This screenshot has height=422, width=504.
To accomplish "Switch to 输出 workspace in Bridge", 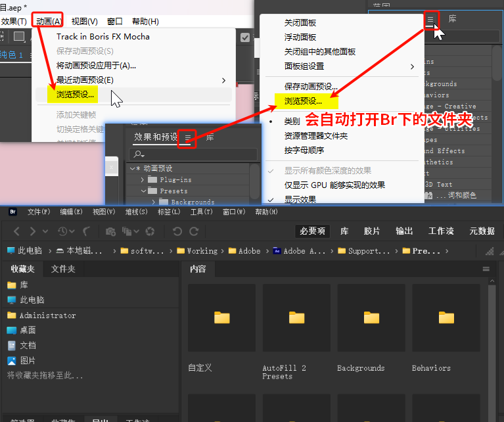I will (x=404, y=231).
